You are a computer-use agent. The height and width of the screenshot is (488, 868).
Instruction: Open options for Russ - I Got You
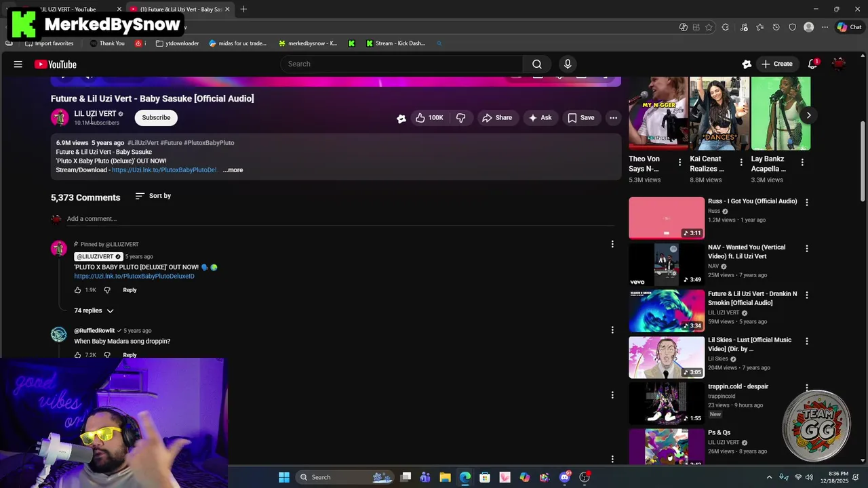tap(807, 202)
